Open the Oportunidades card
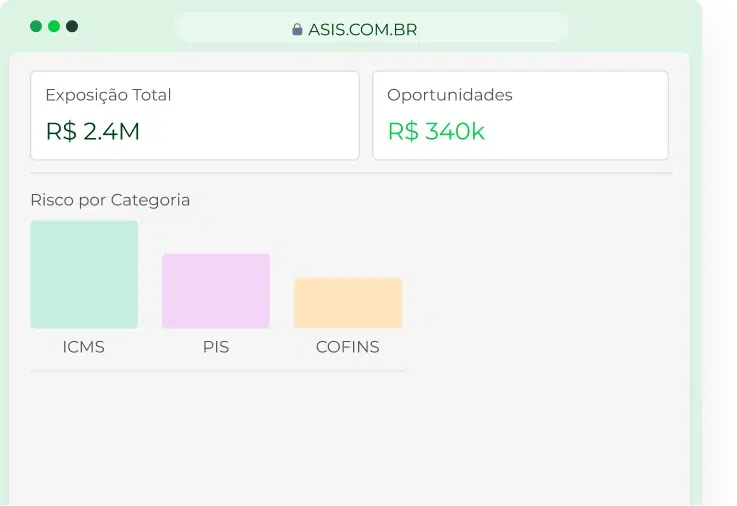737x506 pixels. [520, 116]
